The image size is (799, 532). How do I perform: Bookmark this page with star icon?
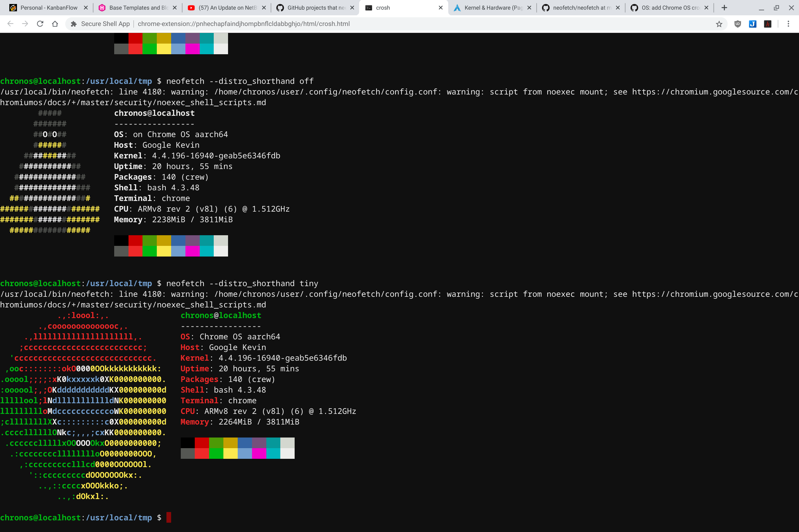pyautogui.click(x=719, y=24)
